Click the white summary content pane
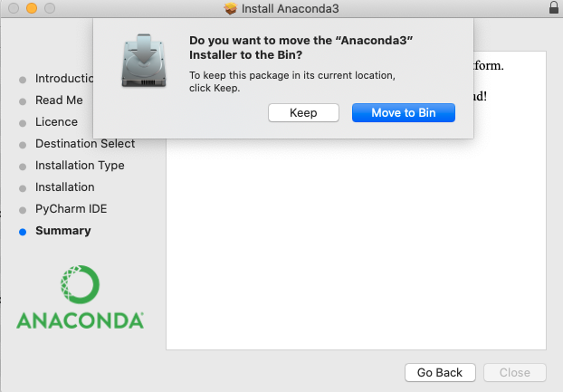The image size is (563, 392). (356, 244)
